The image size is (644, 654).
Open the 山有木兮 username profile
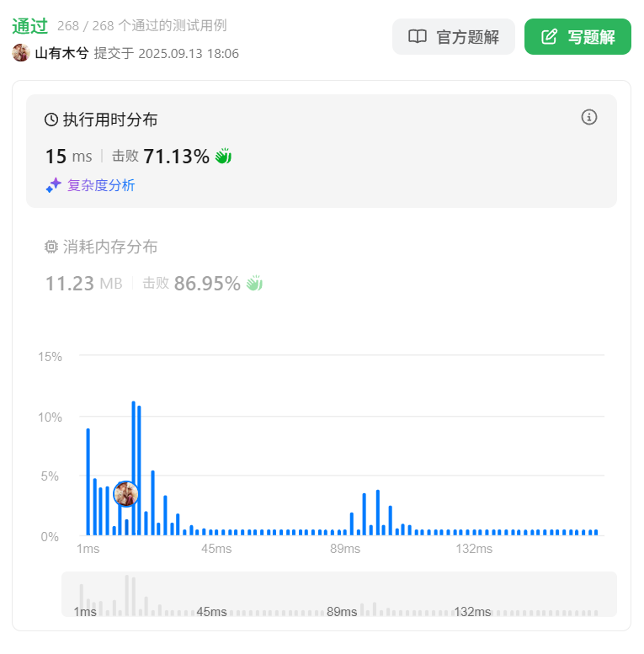click(x=61, y=53)
